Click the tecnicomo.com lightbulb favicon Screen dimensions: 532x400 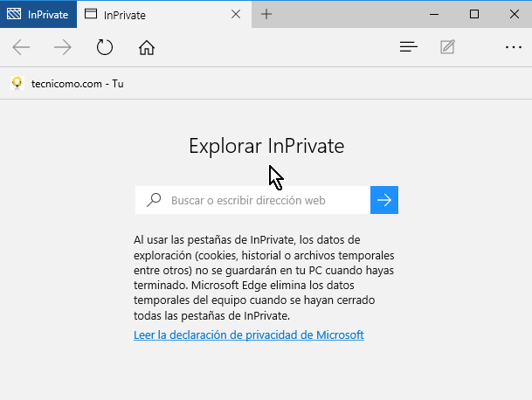tap(17, 83)
